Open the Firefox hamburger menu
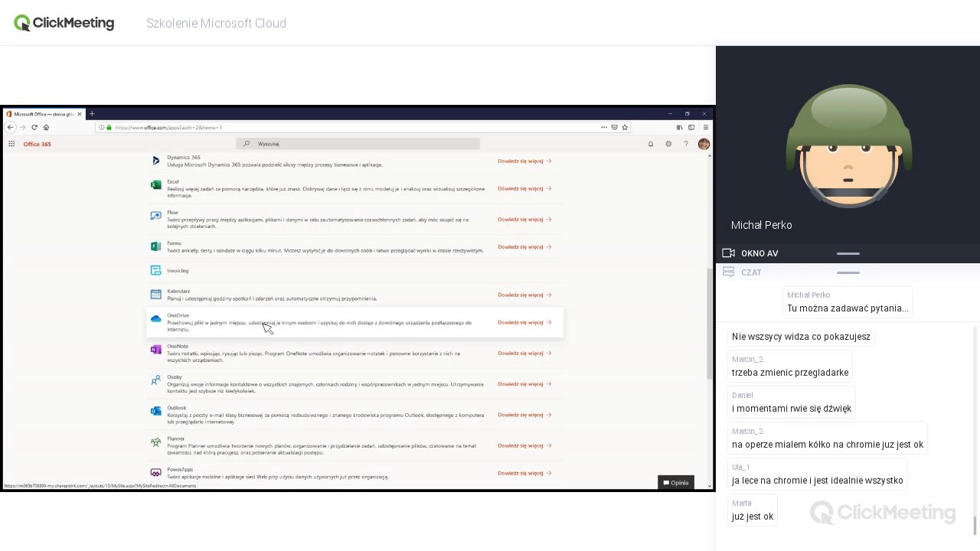Screen dimensions: 980x551 click(704, 127)
